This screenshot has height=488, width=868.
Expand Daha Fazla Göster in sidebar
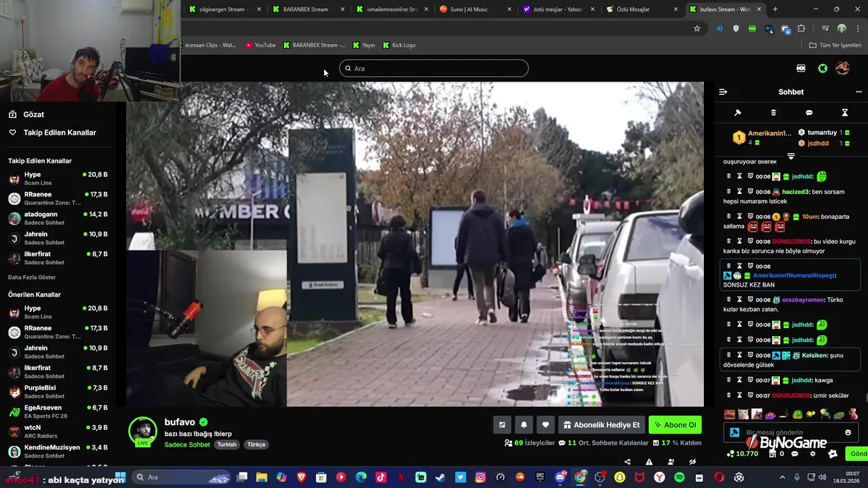pyautogui.click(x=32, y=277)
